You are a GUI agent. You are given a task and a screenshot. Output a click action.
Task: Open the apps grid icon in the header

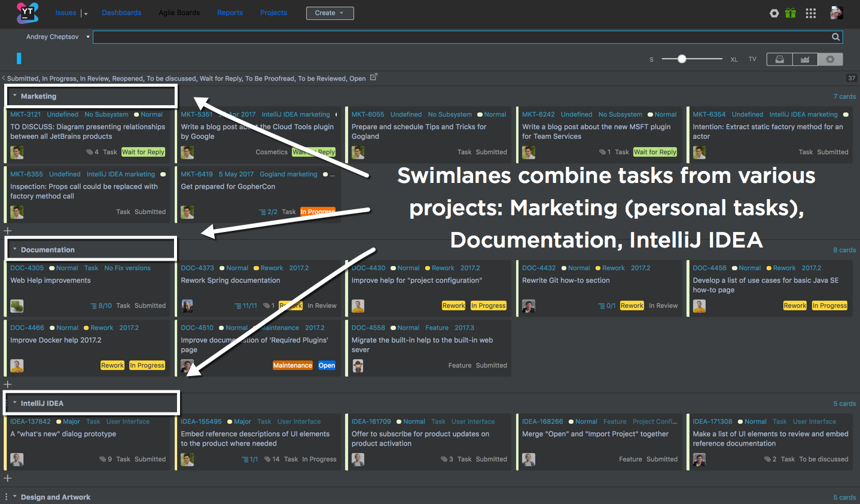click(811, 13)
